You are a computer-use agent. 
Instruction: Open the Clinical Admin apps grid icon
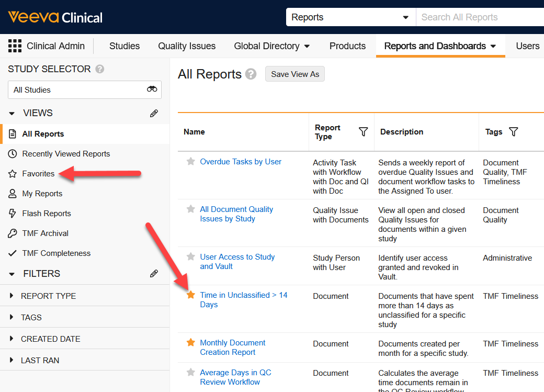click(15, 46)
